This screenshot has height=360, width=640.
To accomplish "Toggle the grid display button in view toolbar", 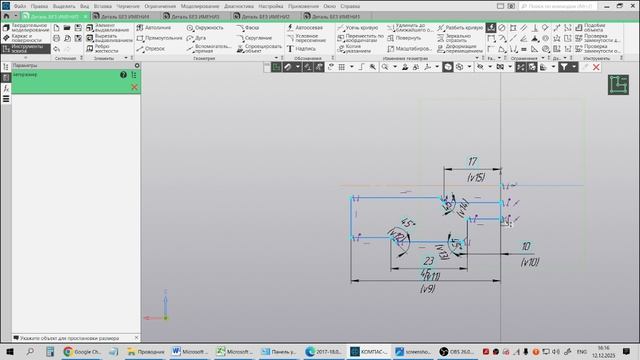I will click(x=342, y=67).
